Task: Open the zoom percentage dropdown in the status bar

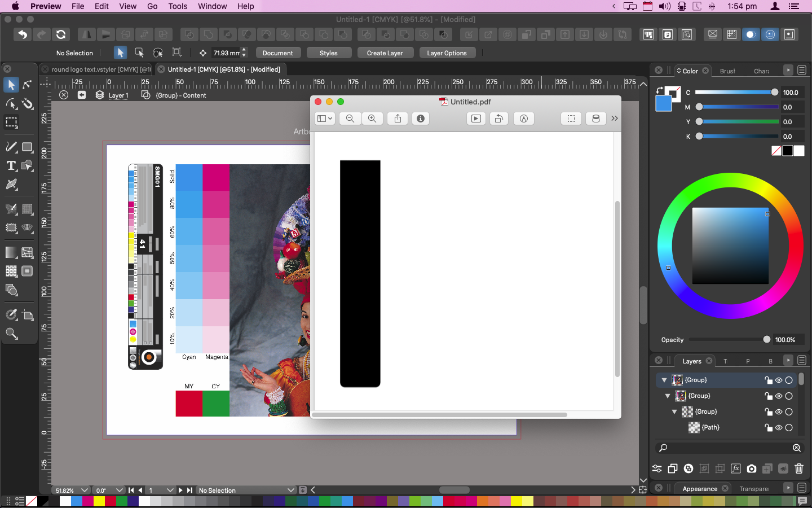Action: pos(85,491)
